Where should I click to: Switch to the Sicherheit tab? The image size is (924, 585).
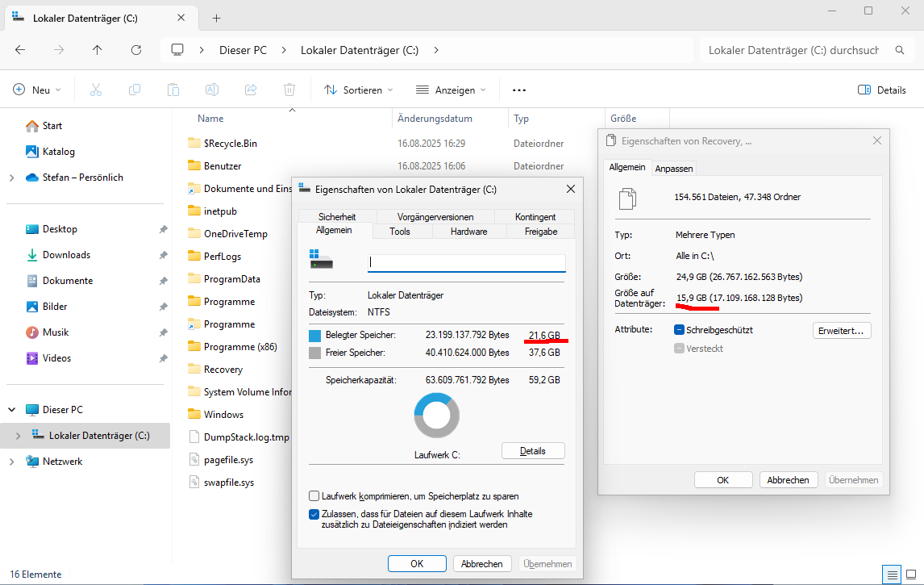point(336,217)
